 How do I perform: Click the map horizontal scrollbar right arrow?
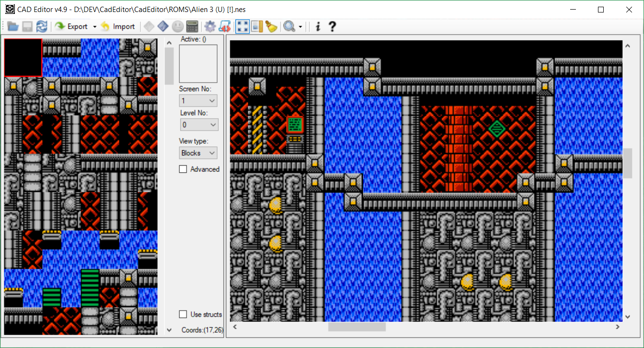618,327
